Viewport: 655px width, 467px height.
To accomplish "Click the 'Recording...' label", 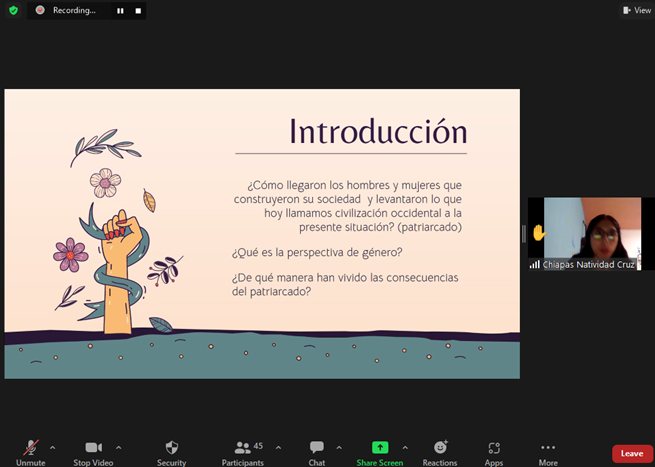I will pos(74,10).
